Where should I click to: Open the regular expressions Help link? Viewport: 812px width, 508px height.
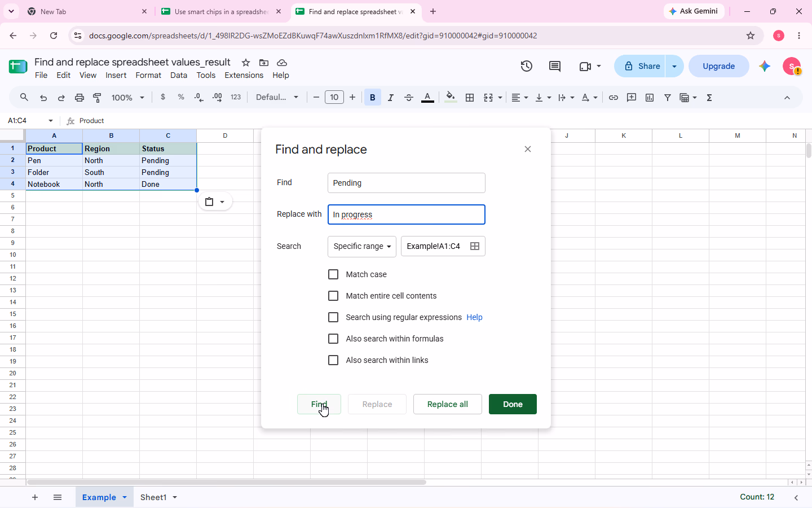tap(474, 317)
